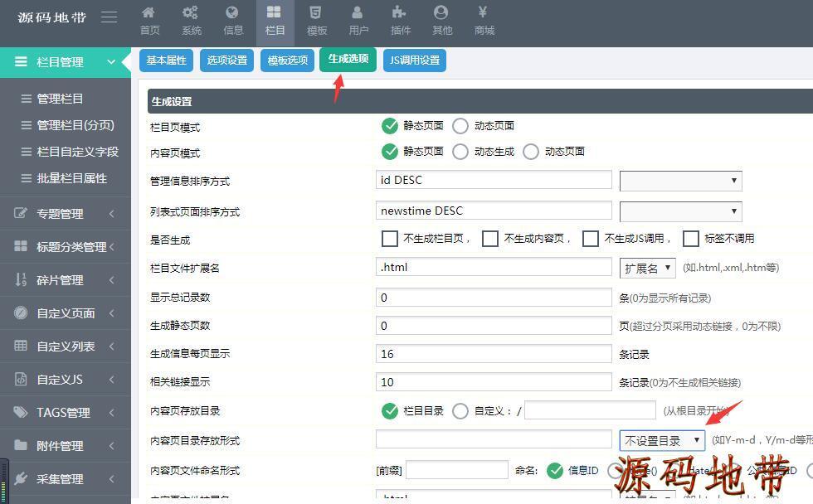Click the 源码地带 logo text
The height and width of the screenshot is (504, 813).
pyautogui.click(x=51, y=17)
